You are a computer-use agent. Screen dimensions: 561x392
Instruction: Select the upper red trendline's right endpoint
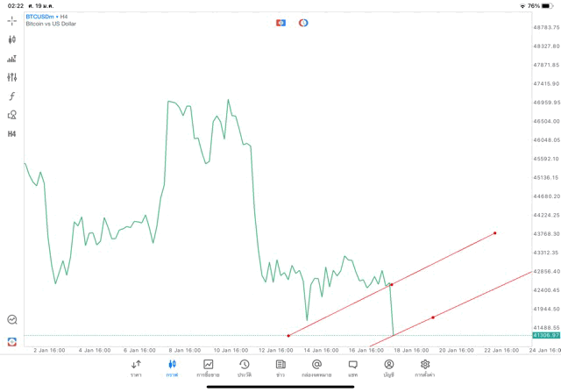click(495, 232)
